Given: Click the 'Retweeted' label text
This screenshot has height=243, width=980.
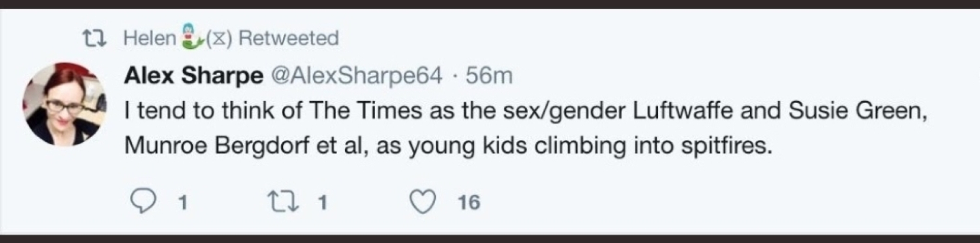Looking at the screenshot, I should pos(288,38).
